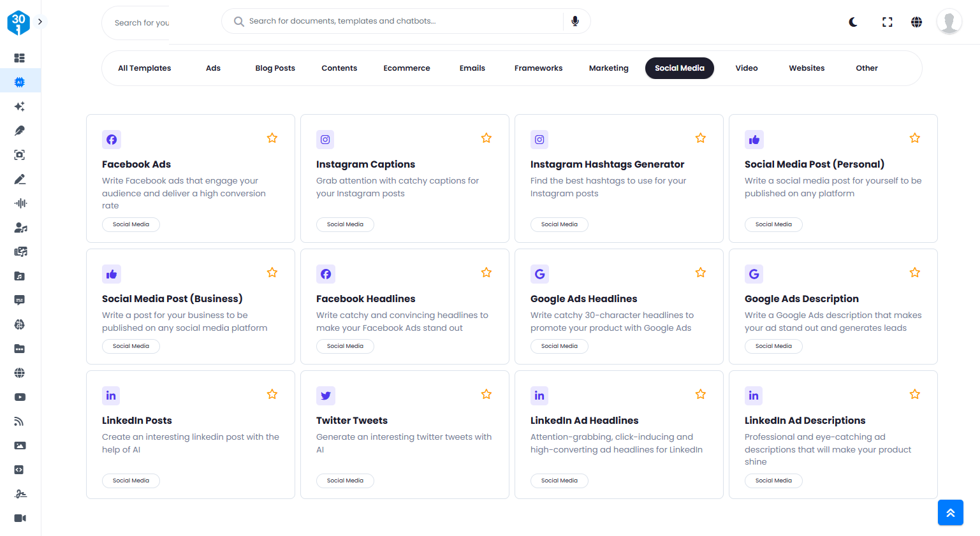The width and height of the screenshot is (980, 536).
Task: Star the Google Ads Description template
Action: point(915,273)
